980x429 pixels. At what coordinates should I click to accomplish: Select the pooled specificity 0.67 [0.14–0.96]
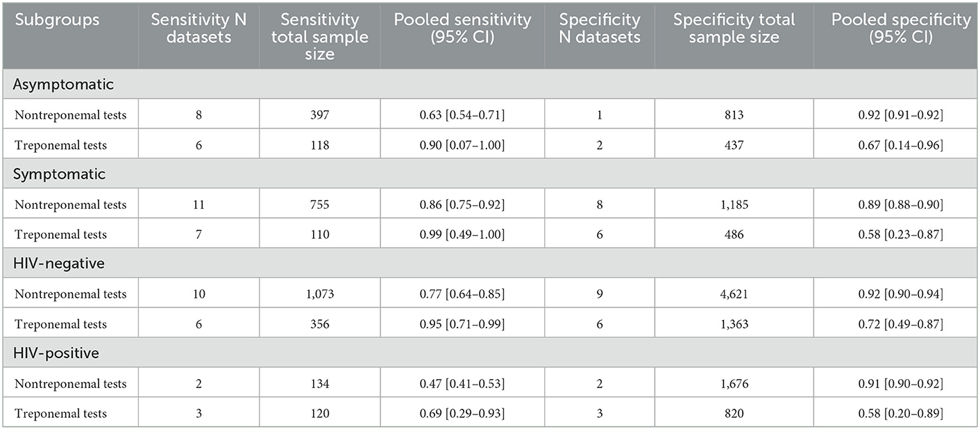click(x=900, y=144)
